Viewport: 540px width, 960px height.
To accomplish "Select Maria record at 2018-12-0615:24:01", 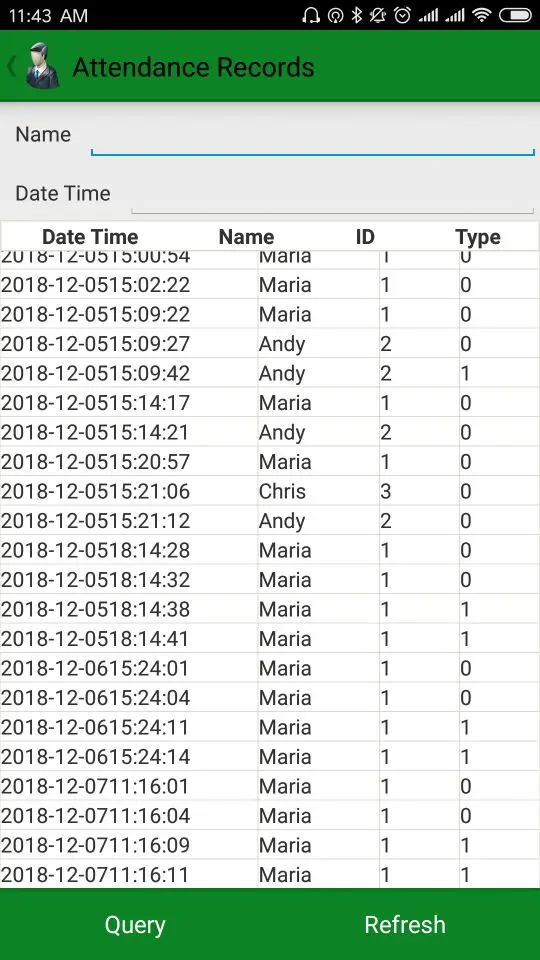I will pos(270,668).
